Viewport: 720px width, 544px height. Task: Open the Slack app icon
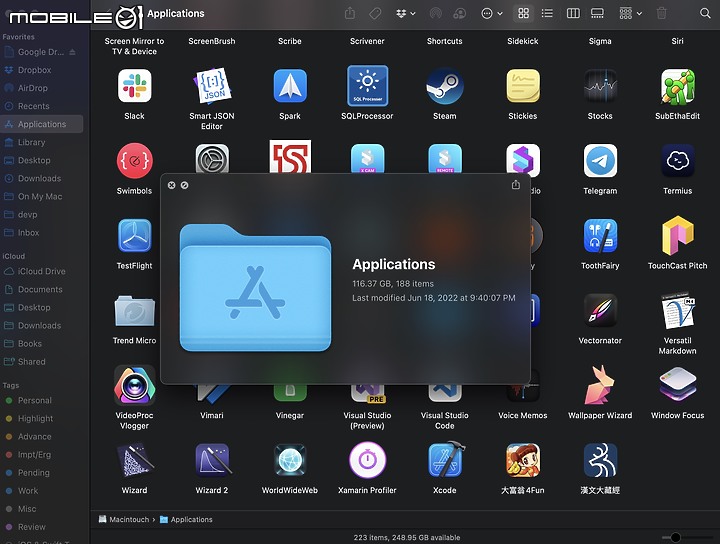[134, 86]
